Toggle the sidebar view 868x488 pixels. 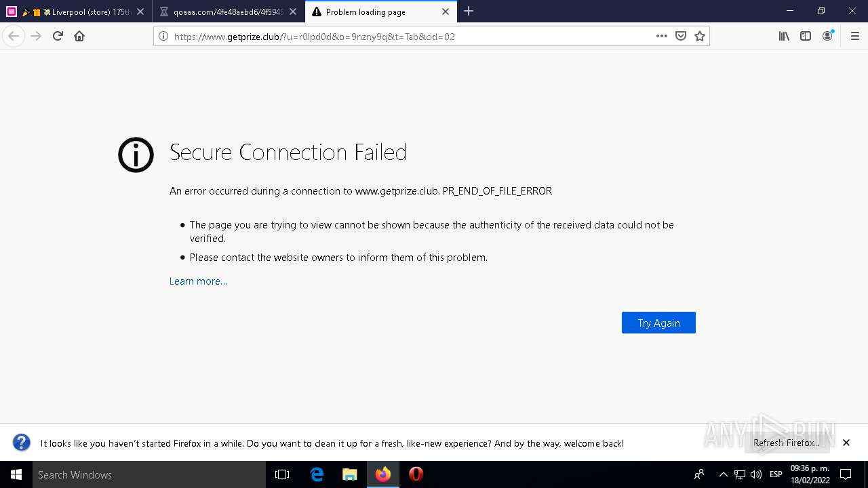[806, 37]
